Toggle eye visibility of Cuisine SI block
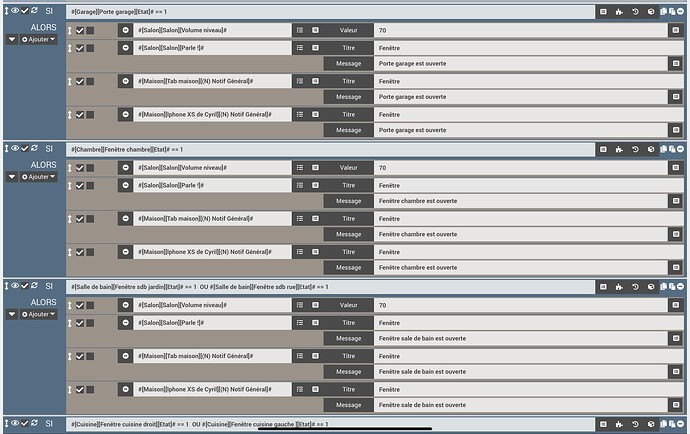 pos(15,423)
